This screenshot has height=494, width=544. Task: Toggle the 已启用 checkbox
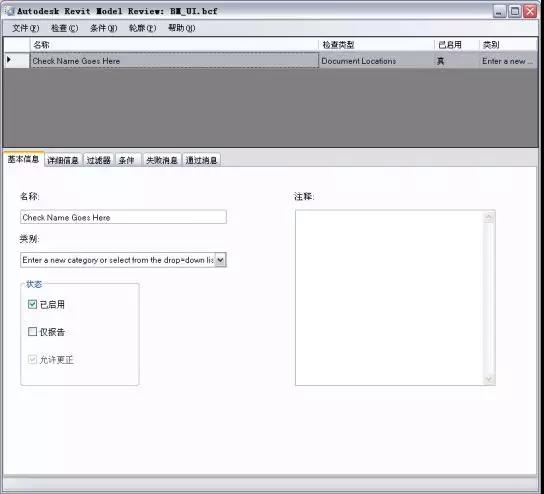(32, 304)
